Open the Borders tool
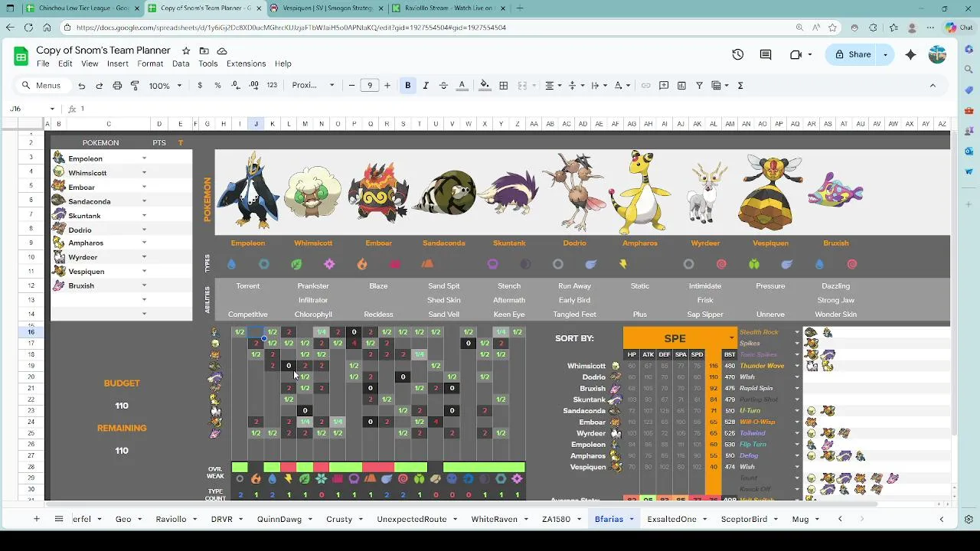The image size is (980, 551). click(x=504, y=86)
